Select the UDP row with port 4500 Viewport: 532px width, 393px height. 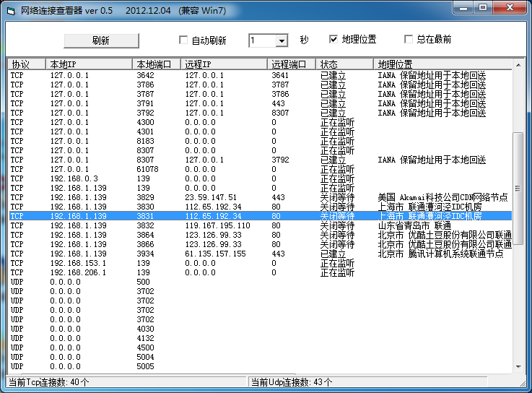click(x=261, y=347)
